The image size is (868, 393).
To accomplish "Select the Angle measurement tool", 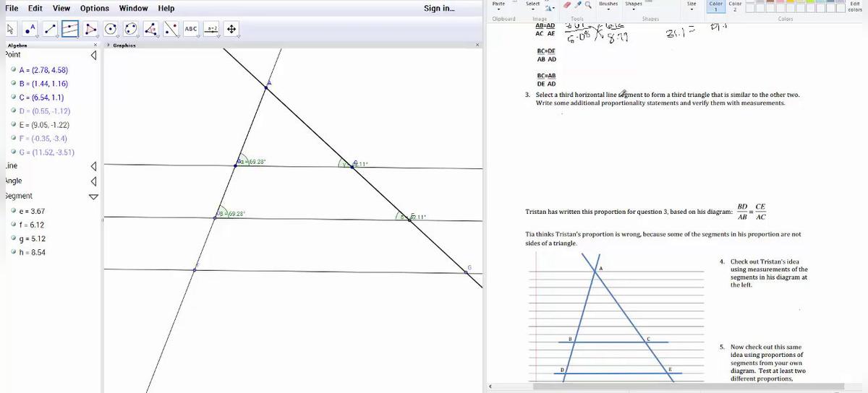I will (x=151, y=29).
